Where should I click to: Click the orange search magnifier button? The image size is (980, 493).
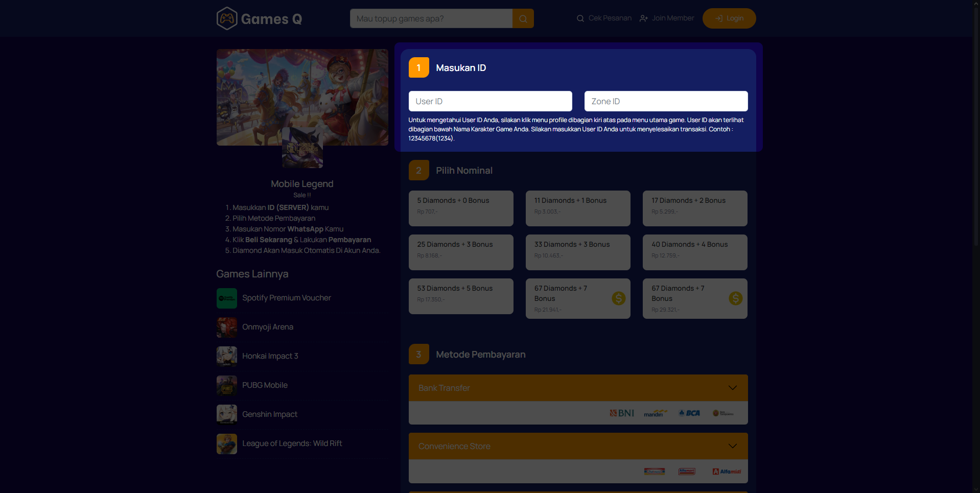pyautogui.click(x=523, y=18)
